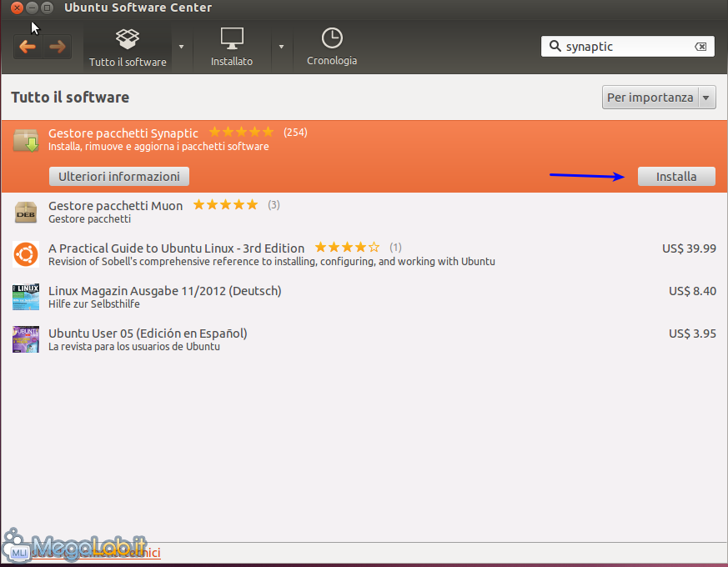Install Gestore pacchetti Synaptic

(676, 177)
